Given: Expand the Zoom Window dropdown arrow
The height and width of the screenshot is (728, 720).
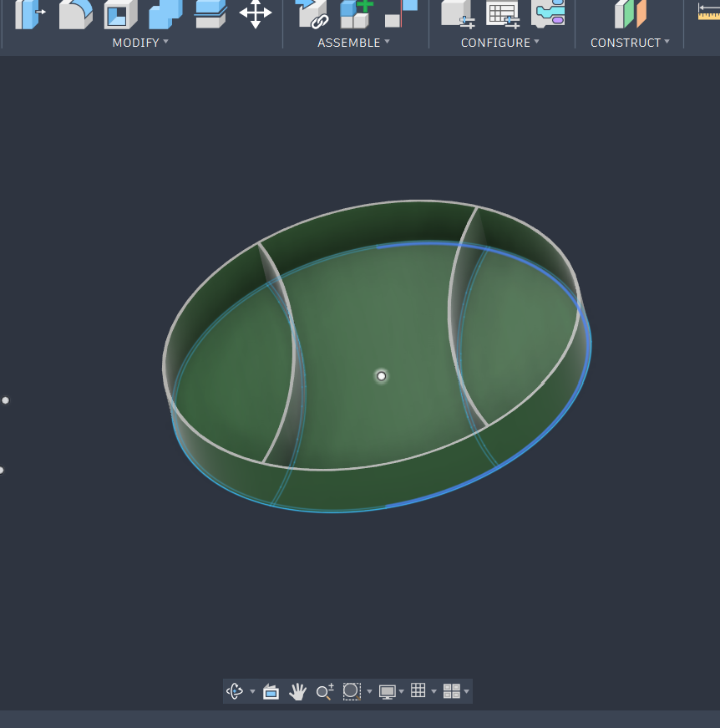Looking at the screenshot, I should coord(369,692).
